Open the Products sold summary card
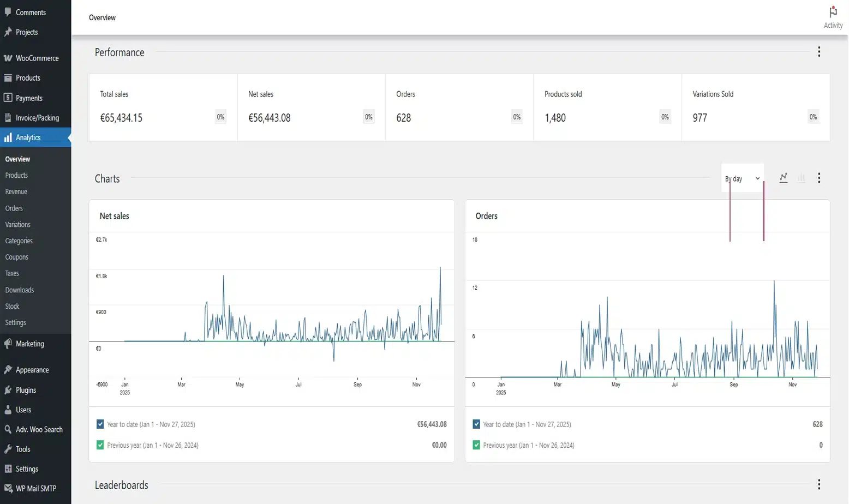849x504 pixels. click(x=607, y=107)
